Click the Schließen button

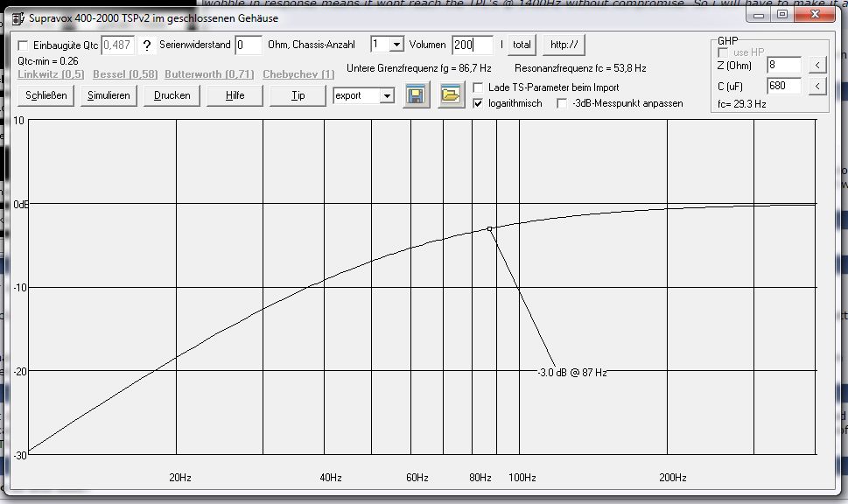(x=46, y=95)
